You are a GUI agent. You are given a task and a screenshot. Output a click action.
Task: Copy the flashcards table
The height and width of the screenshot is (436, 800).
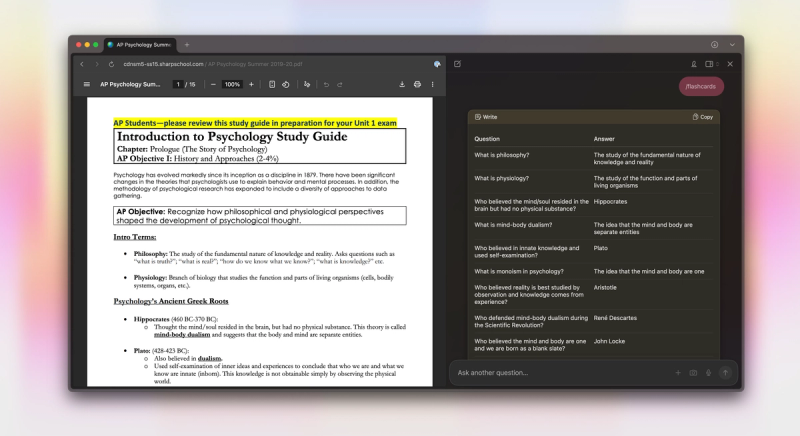(703, 117)
